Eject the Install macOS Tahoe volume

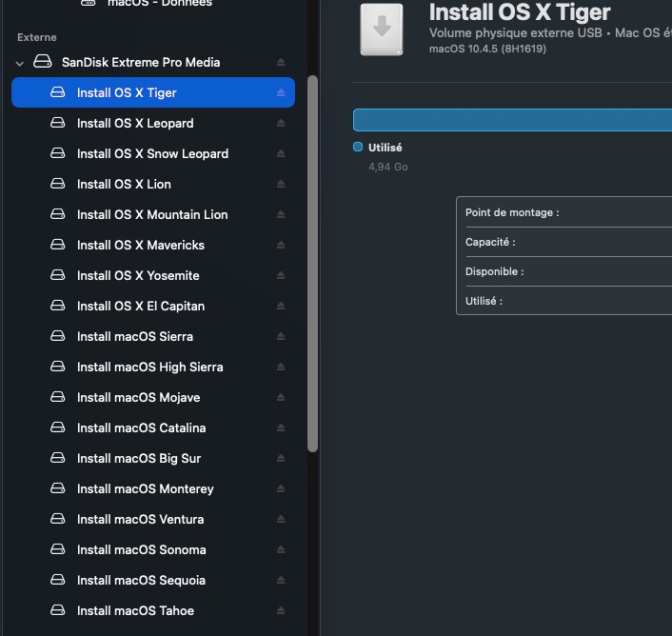click(281, 610)
